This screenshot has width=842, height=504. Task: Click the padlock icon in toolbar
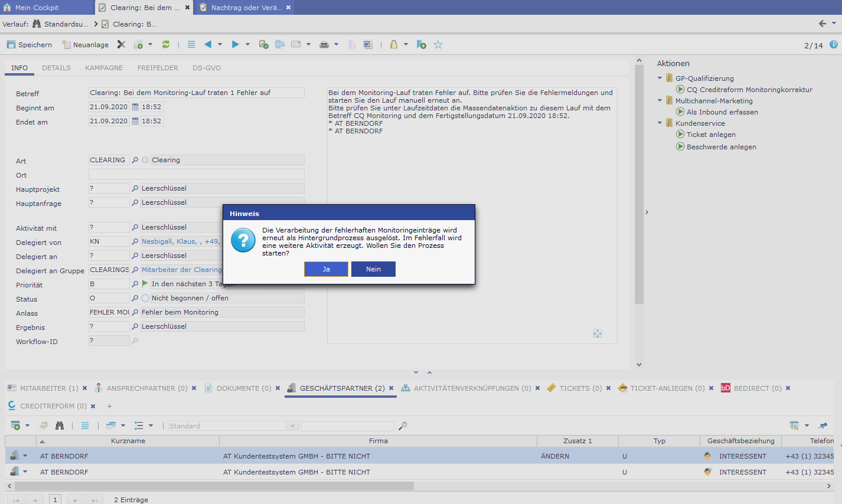pyautogui.click(x=393, y=45)
